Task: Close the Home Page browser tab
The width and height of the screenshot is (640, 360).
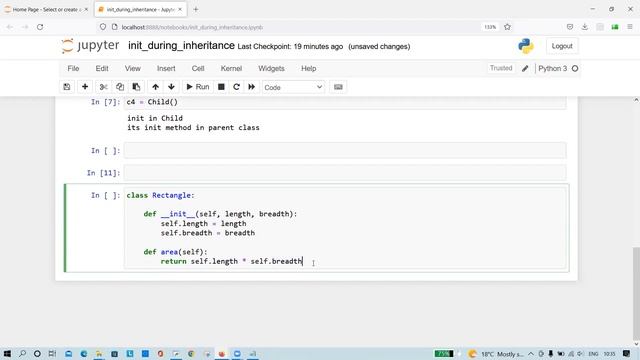Action: coord(86,9)
